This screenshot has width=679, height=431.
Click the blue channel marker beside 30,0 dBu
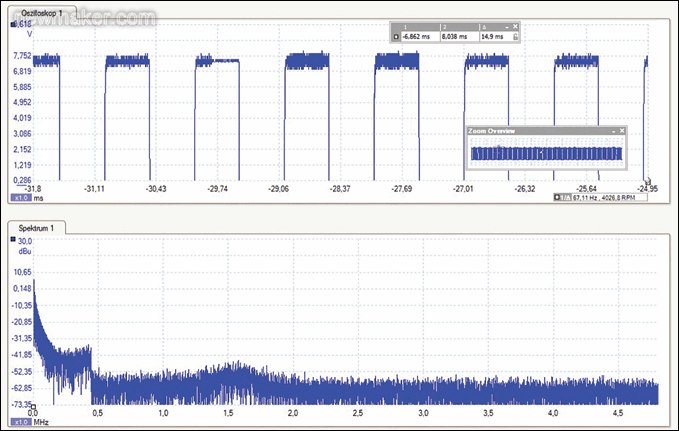13,240
